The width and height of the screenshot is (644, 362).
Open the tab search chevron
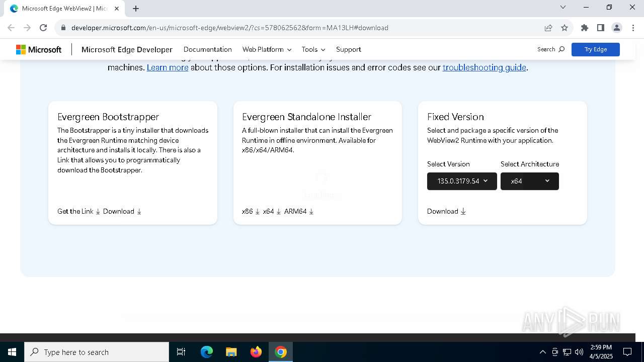563,7
